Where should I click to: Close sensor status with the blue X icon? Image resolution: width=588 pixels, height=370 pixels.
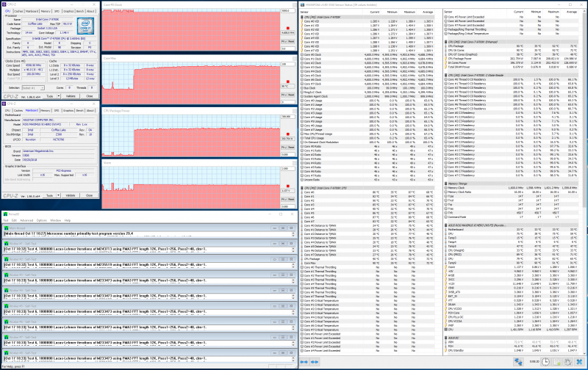579,362
